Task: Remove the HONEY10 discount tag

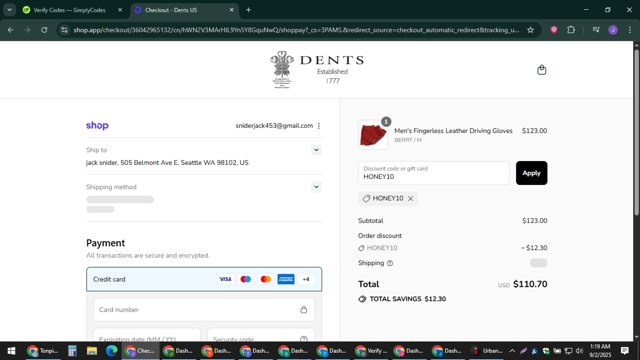Action: tap(411, 198)
